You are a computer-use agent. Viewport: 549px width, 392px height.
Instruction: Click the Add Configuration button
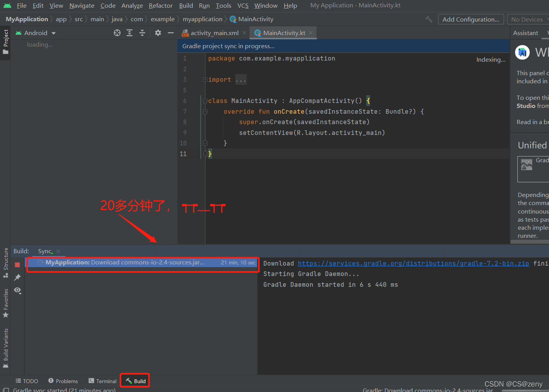tap(471, 19)
